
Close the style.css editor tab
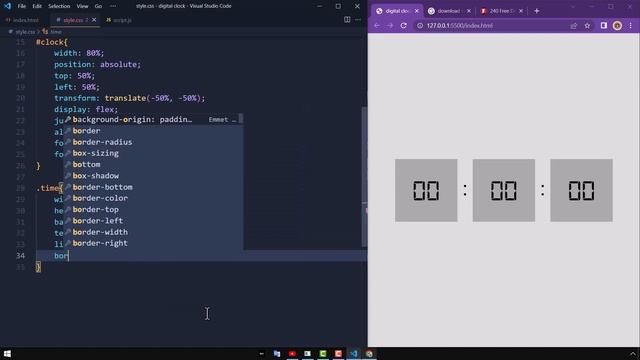pyautogui.click(x=94, y=20)
